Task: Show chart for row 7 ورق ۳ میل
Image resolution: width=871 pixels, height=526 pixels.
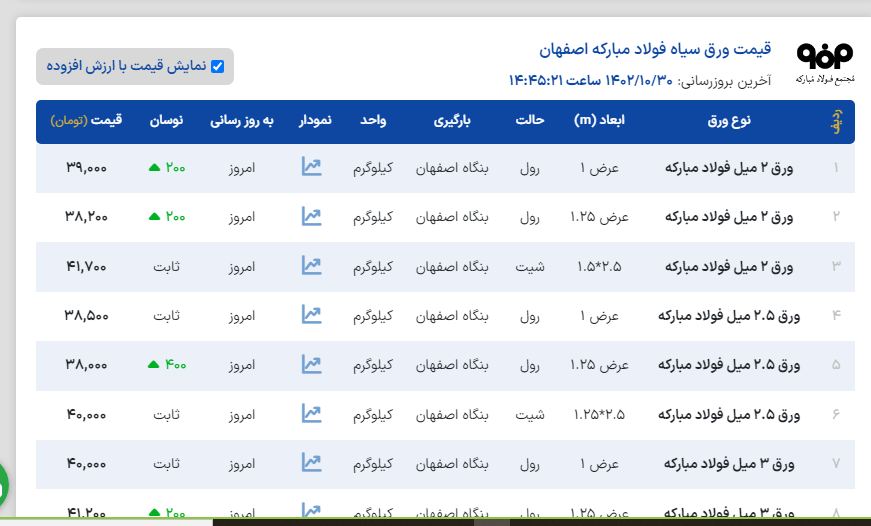Action: coord(311,462)
